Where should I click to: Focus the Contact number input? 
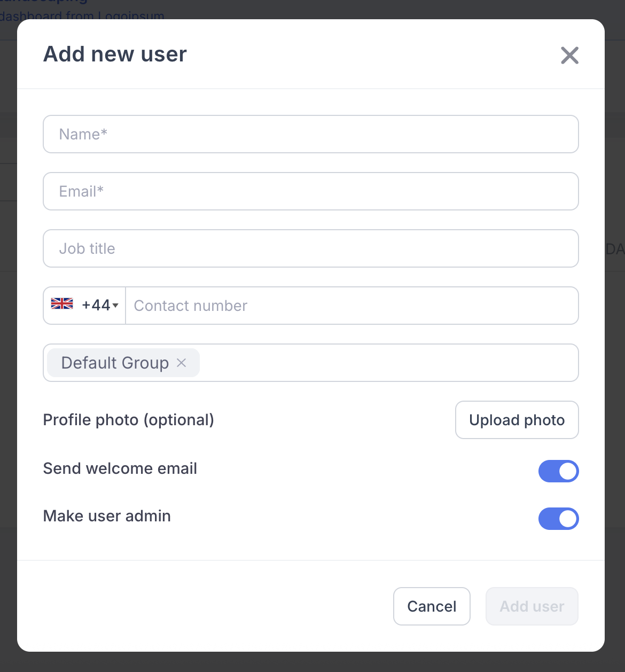click(351, 306)
